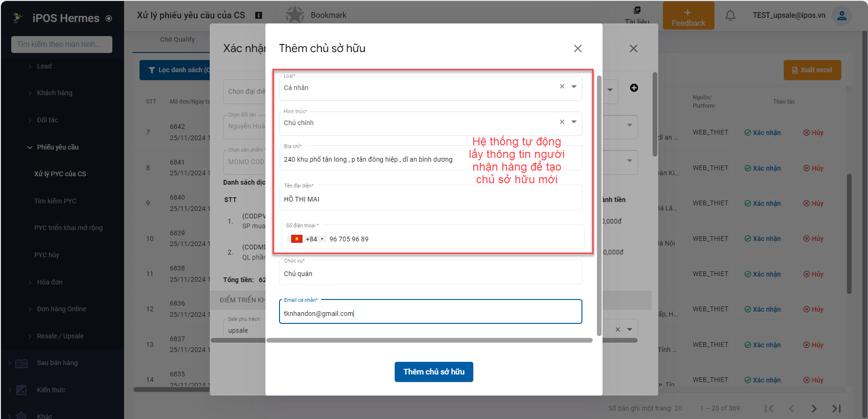Jump to last page icon
Viewport: 868px width, 419px height.
coord(836,408)
